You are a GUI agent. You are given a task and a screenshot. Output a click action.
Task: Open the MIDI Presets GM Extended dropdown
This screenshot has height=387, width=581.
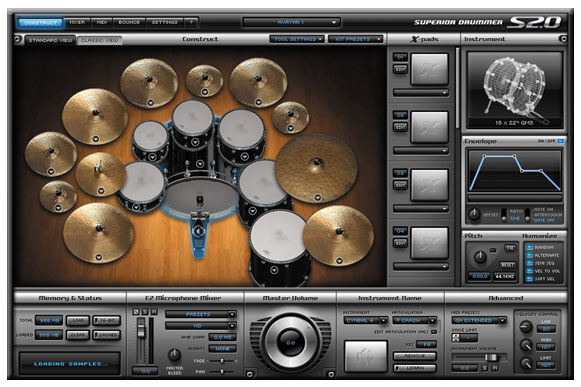pos(479,320)
